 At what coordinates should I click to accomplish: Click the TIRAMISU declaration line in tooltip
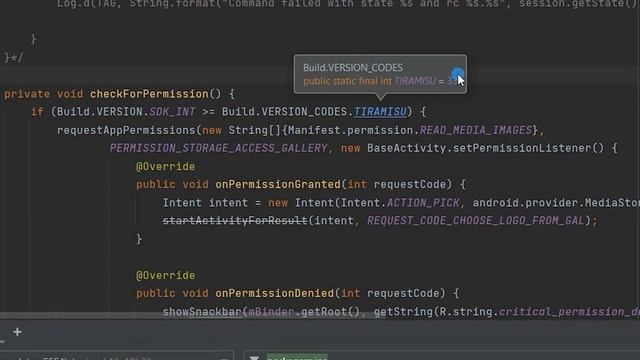380,81
